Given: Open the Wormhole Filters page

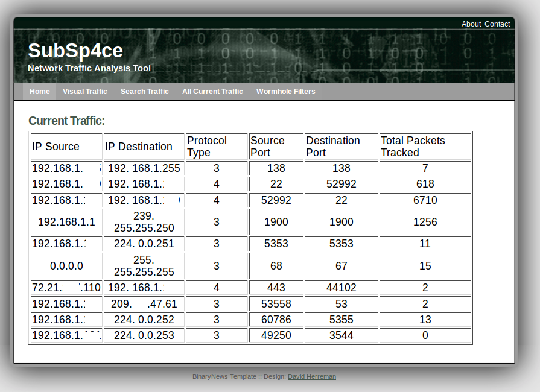Looking at the screenshot, I should coord(285,92).
